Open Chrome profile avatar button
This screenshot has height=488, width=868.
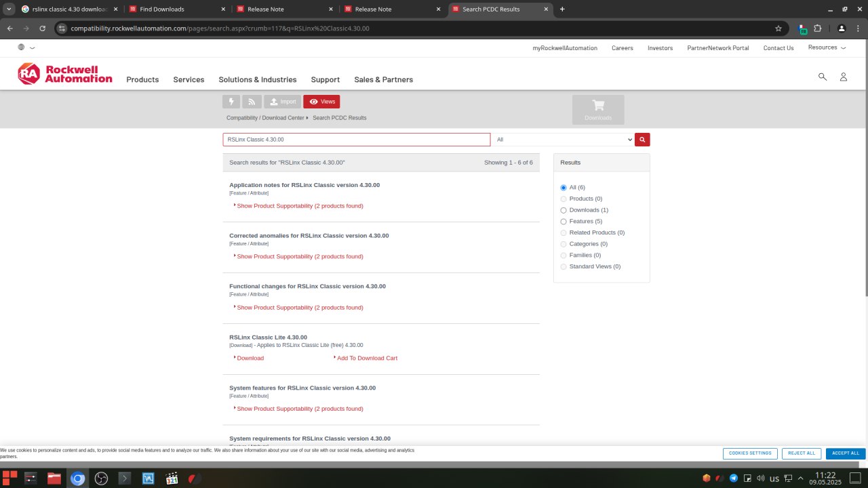coord(842,28)
